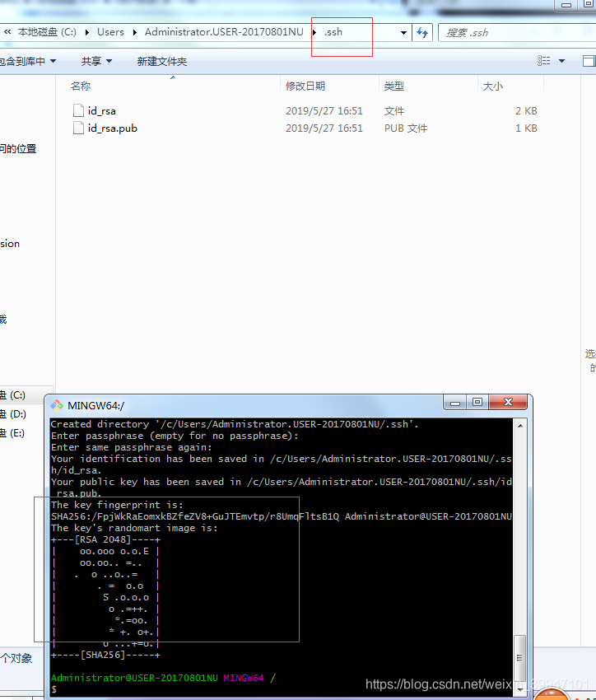
Task: Open the change view icon
Action: pyautogui.click(x=543, y=61)
